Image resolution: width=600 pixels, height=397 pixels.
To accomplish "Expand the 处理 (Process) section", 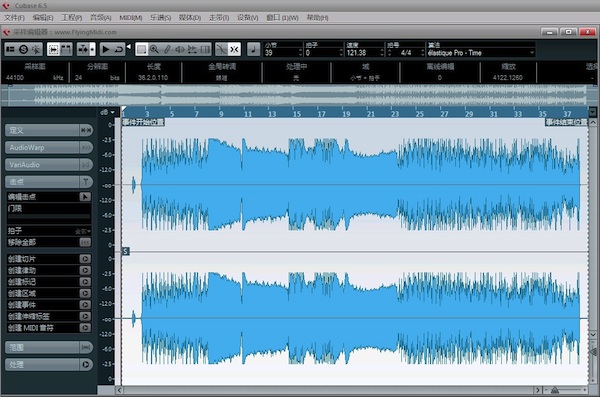I will click(49, 364).
